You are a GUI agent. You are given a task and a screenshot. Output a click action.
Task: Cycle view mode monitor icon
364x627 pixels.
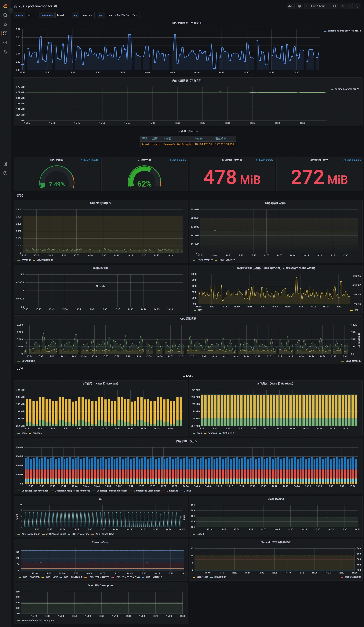coord(358,6)
